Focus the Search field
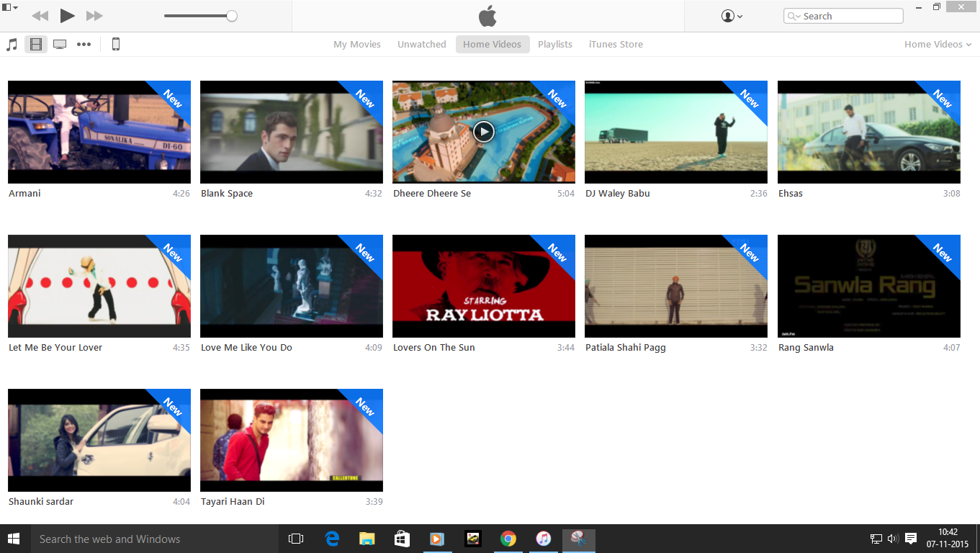The height and width of the screenshot is (553, 980). tap(843, 16)
